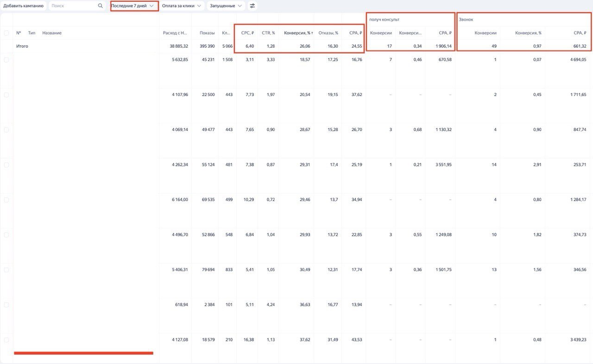Image resolution: width=593 pixels, height=364 pixels.
Task: Click the CTR, % column header
Action: [268, 33]
